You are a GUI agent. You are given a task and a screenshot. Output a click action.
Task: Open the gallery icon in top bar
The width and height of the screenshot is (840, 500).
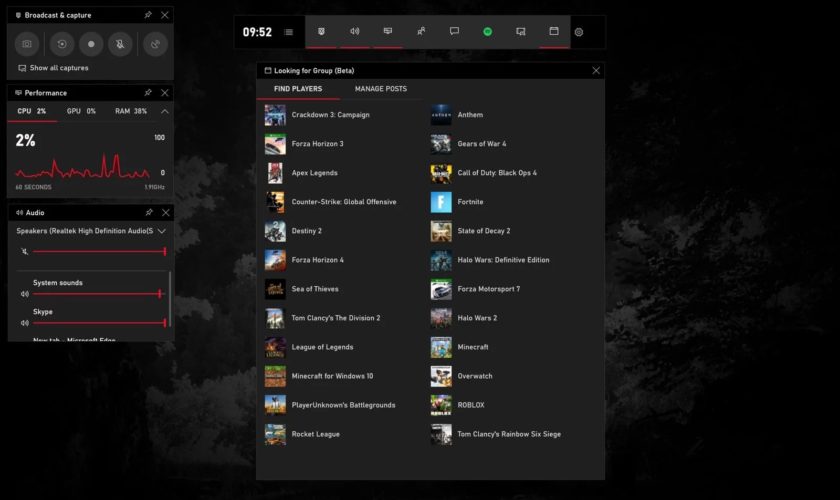pyautogui.click(x=521, y=32)
